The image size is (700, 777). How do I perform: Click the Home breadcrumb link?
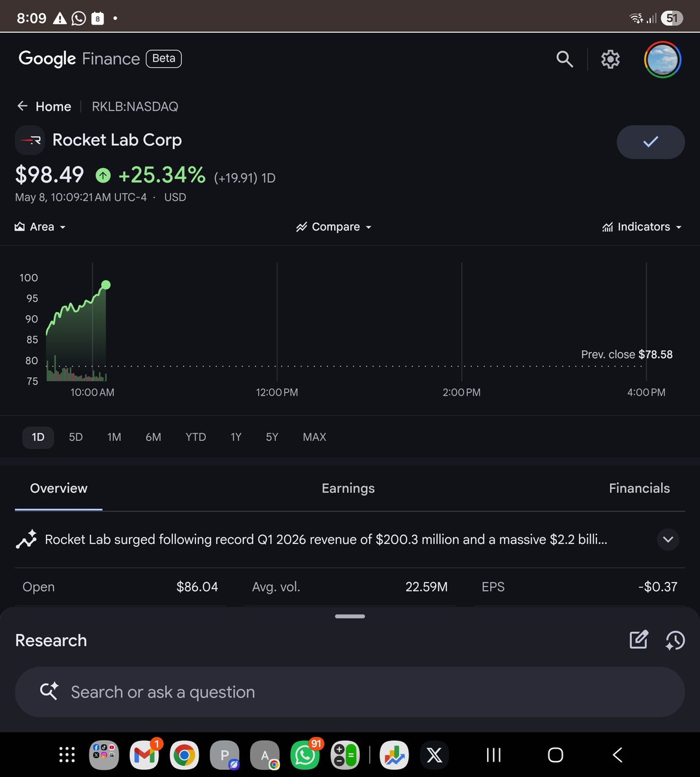click(53, 106)
